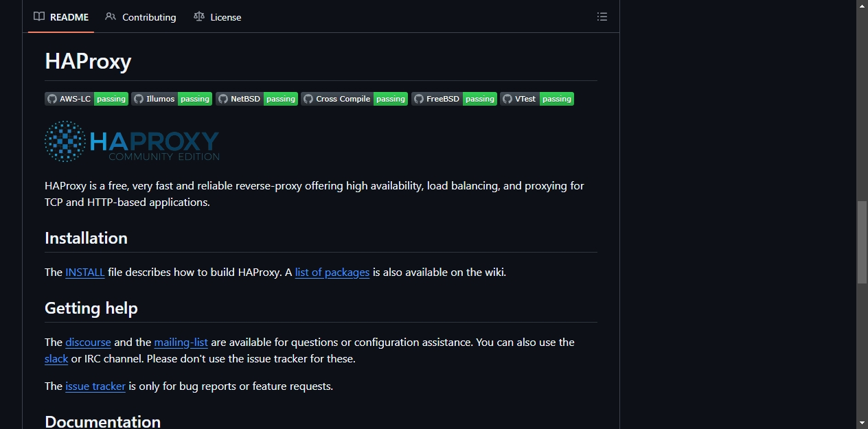Click the Installation heading
The height and width of the screenshot is (429, 868).
[x=86, y=238]
